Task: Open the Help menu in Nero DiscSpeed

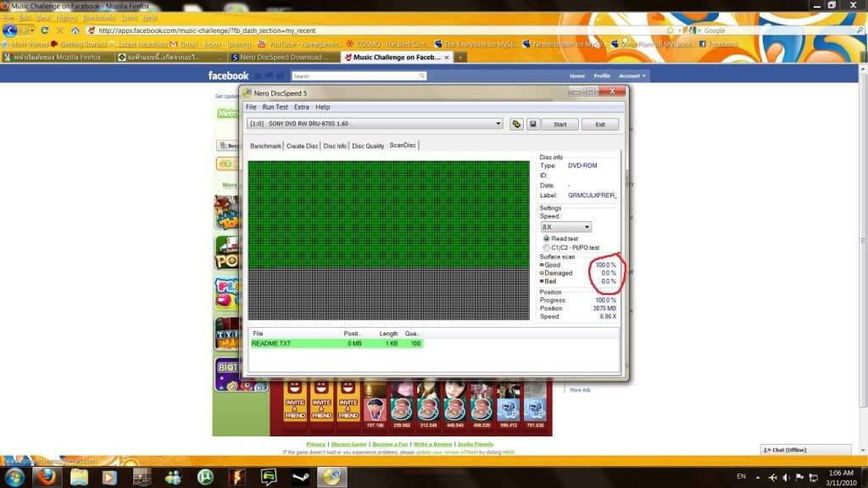Action: point(323,107)
